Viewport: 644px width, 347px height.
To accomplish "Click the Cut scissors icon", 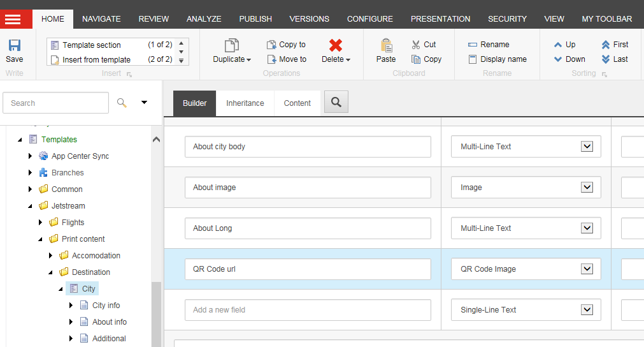I will pos(416,45).
